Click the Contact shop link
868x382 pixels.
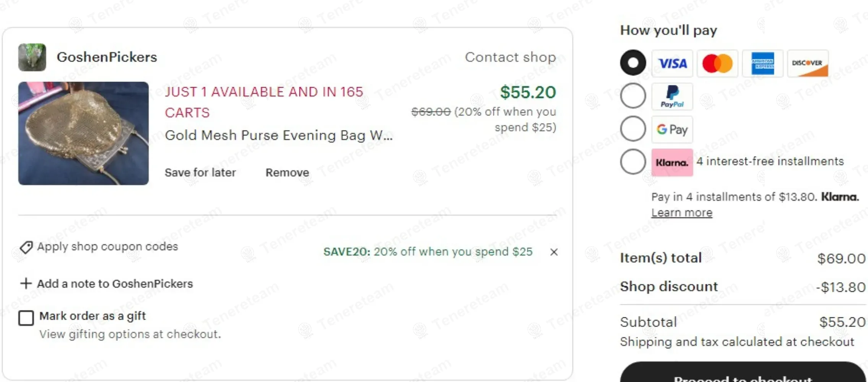510,57
